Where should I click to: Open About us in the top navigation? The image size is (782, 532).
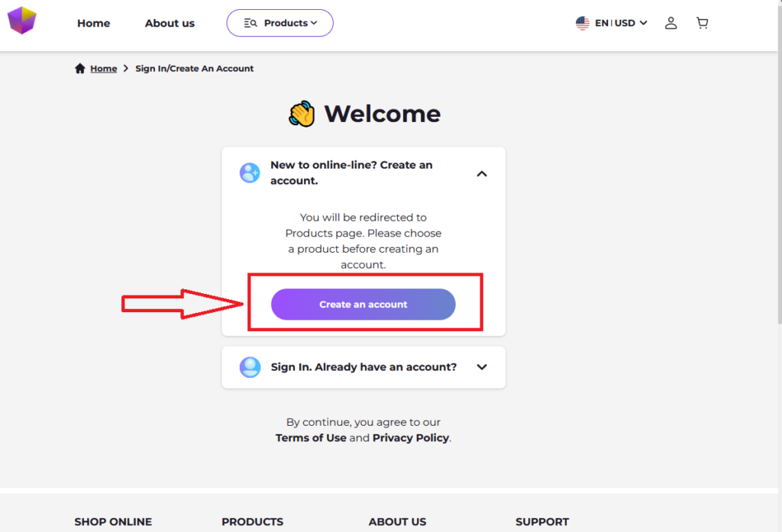[170, 23]
